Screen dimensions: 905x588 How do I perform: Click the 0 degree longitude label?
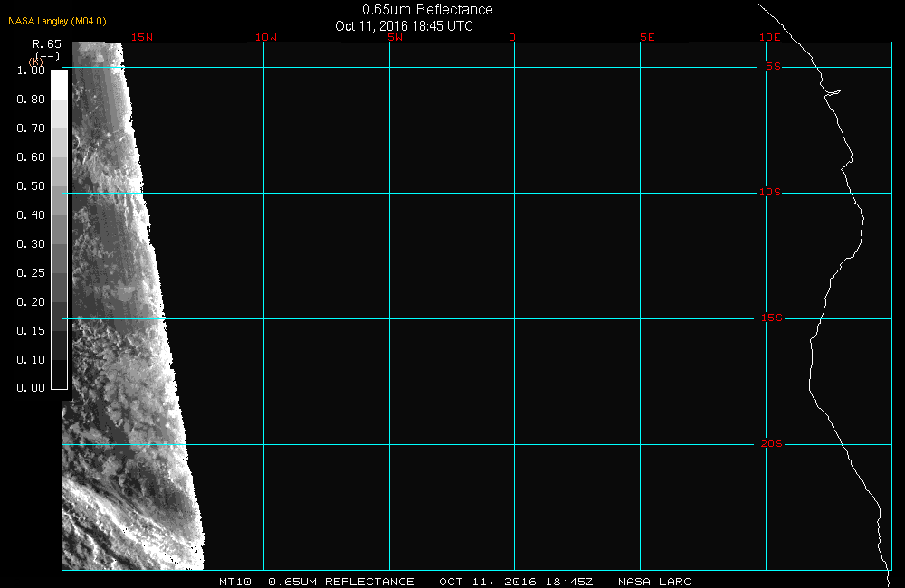(x=512, y=37)
